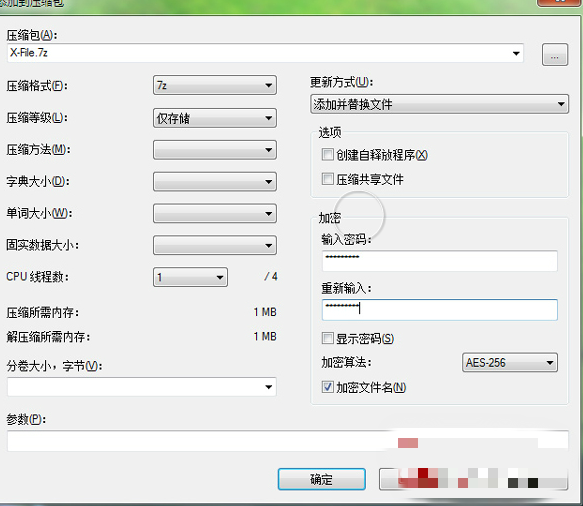This screenshot has height=506, width=583.
Task: Click the / 4 thread count text
Action: (x=271, y=277)
